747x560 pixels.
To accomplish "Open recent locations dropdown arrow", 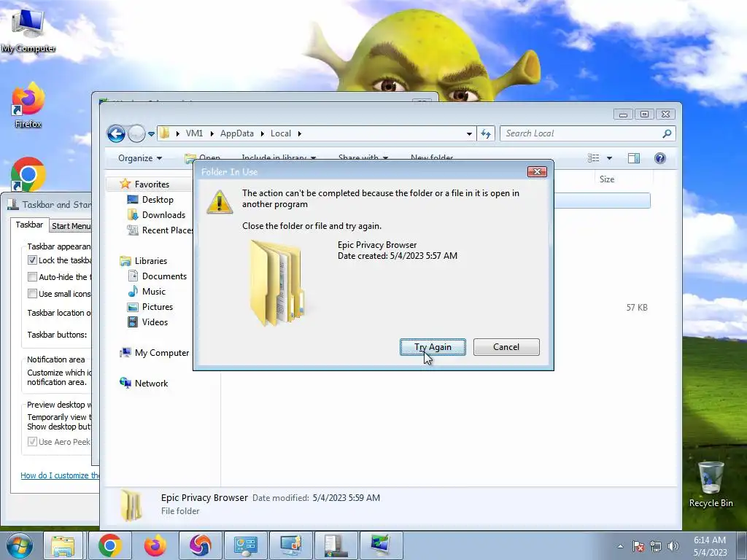I will [x=151, y=134].
